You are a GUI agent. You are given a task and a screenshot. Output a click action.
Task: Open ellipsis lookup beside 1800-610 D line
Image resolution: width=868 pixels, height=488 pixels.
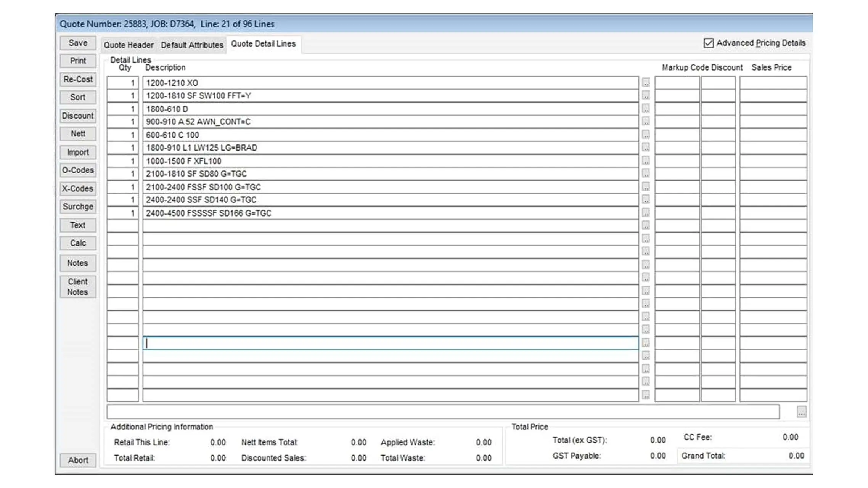pos(646,108)
